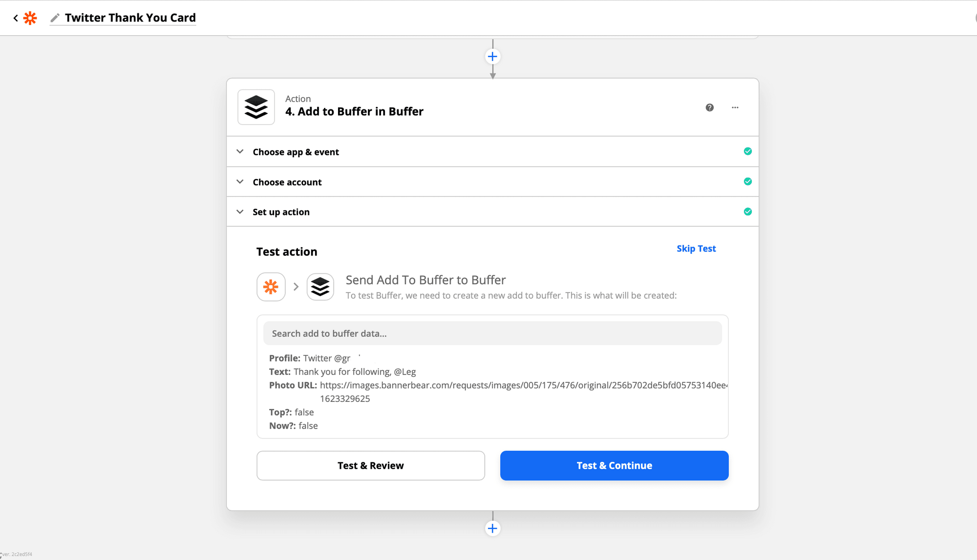Rename the Twitter Thank You Card title
The width and height of the screenshot is (977, 560).
click(x=130, y=18)
